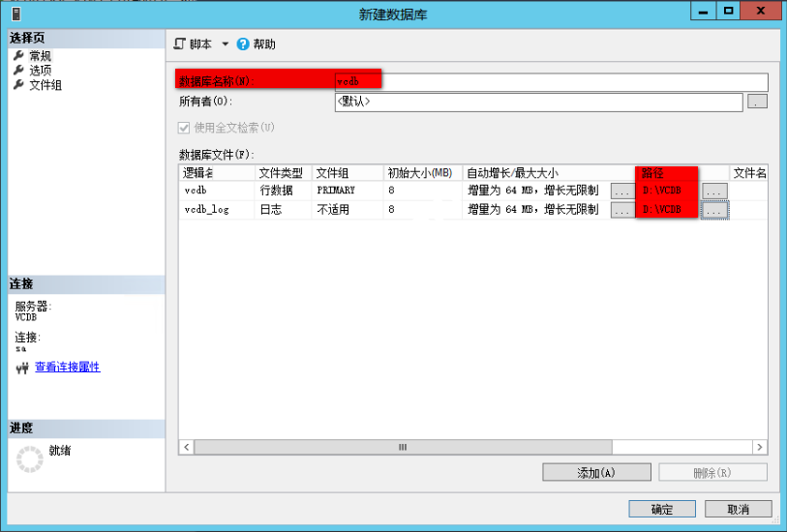Click the horizontal scrollbar thumb
This screenshot has height=532, width=787.
pos(403,447)
